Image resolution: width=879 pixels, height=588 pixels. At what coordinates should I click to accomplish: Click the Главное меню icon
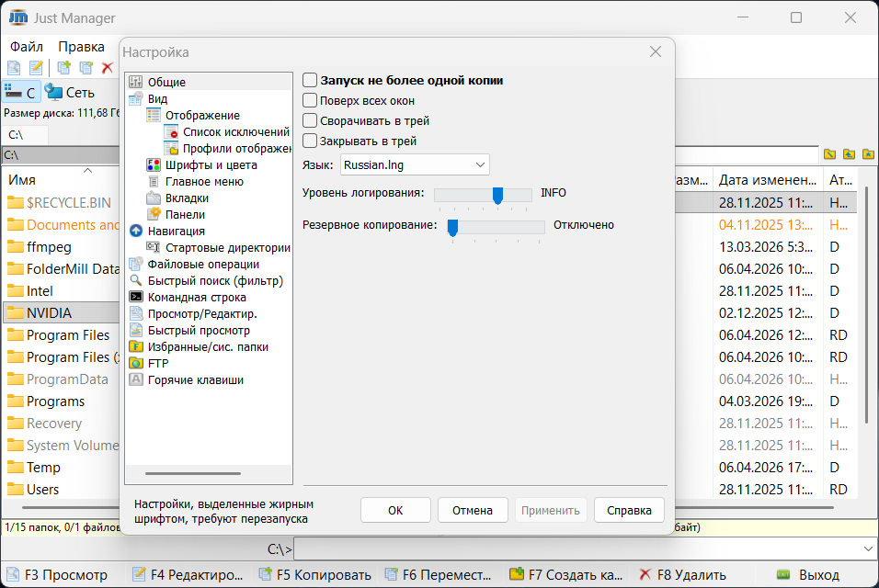pyautogui.click(x=153, y=181)
